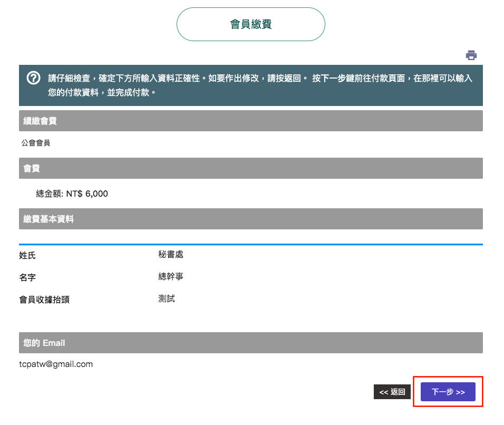Select the 您的 Email section header
Image resolution: width=504 pixels, height=425 pixels.
pyautogui.click(x=251, y=343)
